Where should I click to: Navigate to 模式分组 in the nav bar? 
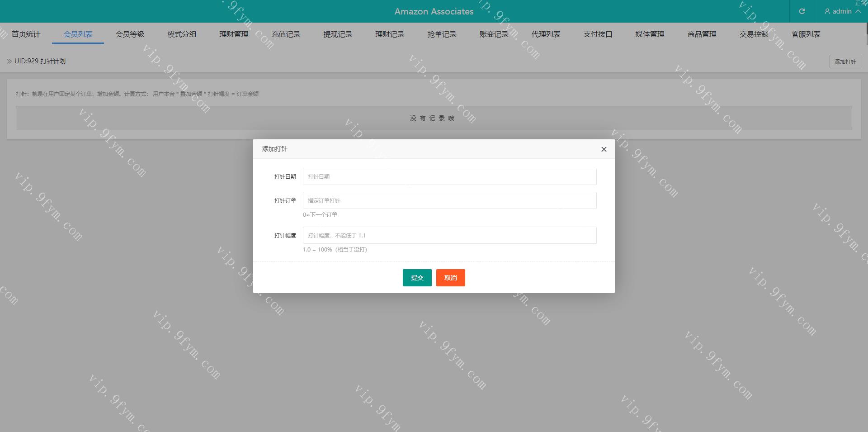[182, 34]
